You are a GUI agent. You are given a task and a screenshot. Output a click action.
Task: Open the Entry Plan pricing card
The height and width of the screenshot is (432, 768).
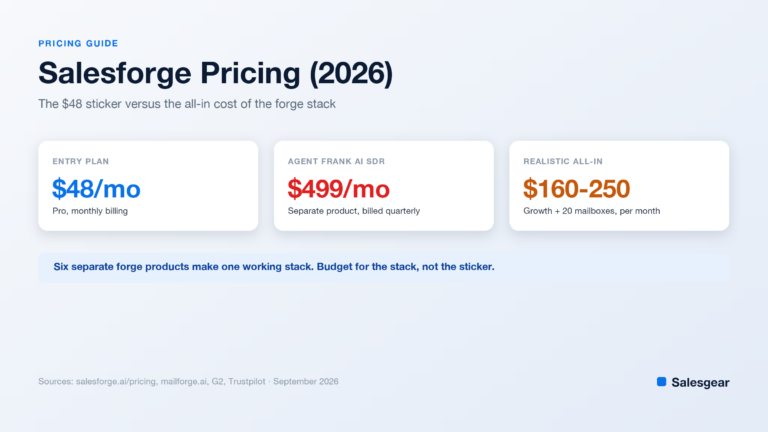coord(148,186)
